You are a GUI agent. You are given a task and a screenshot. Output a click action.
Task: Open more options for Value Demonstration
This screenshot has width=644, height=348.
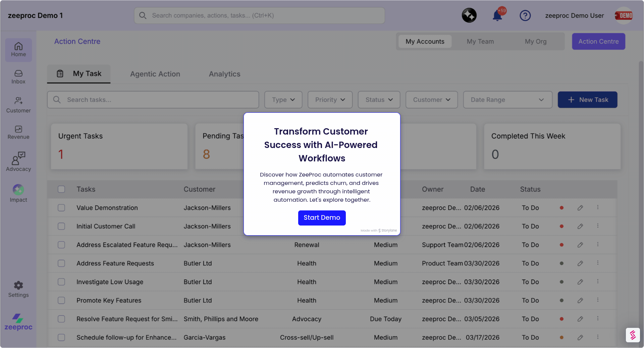tap(598, 207)
